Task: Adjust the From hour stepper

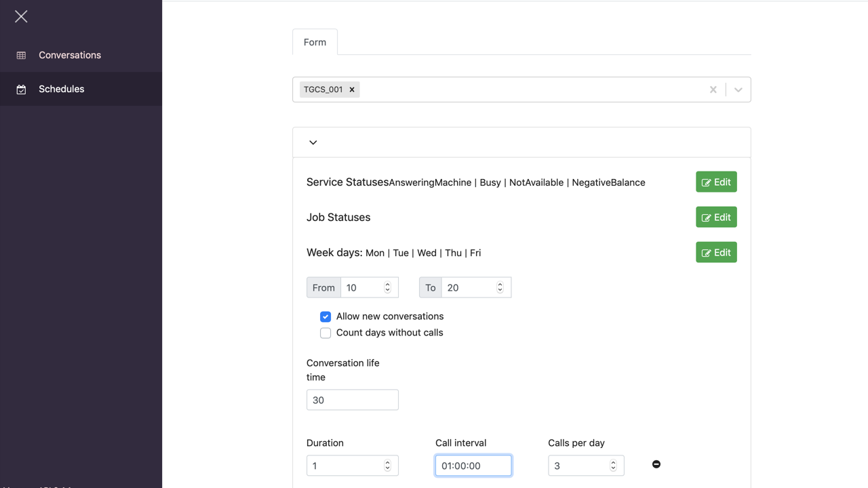Action: (x=387, y=287)
